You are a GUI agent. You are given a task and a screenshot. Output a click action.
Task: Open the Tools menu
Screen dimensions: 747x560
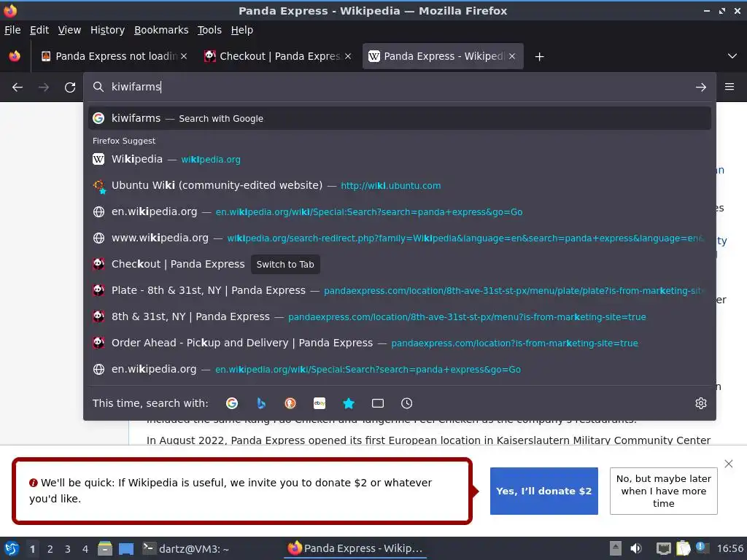click(209, 30)
